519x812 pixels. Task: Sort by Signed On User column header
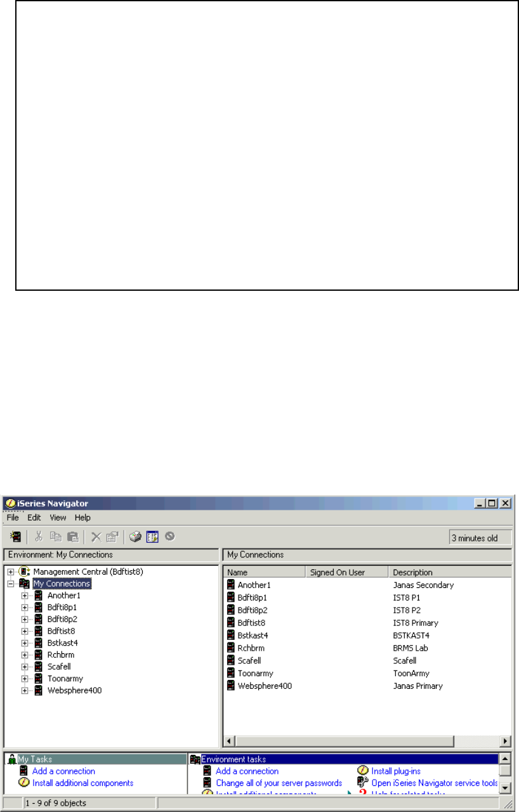coord(347,572)
